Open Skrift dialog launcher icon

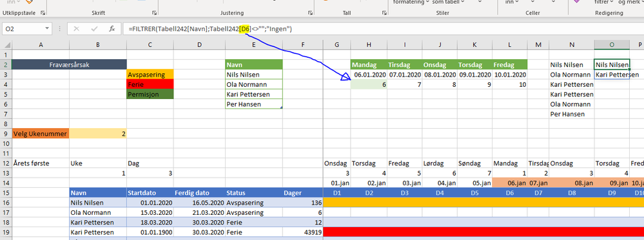point(155,13)
